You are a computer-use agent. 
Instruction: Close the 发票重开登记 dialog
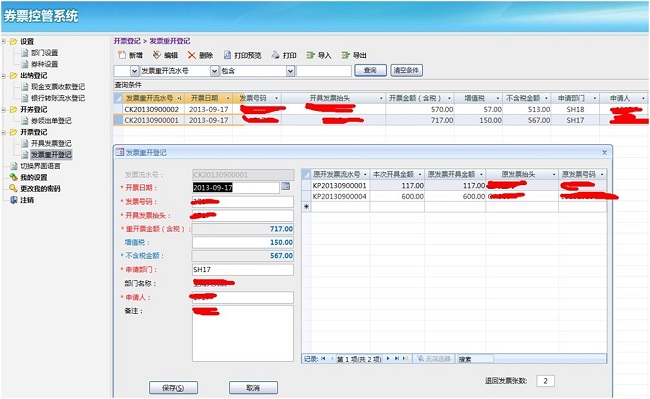604,152
